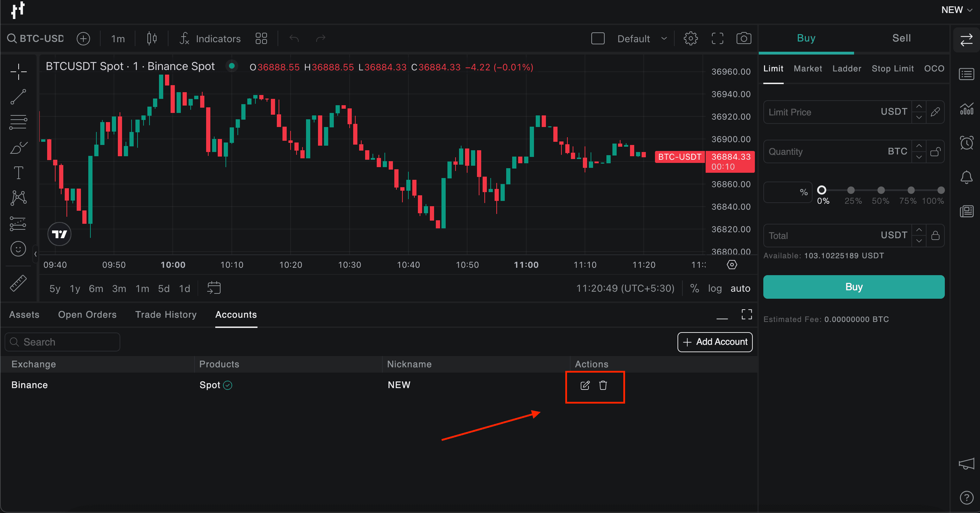The height and width of the screenshot is (513, 980).
Task: Open announcements megaphone icon
Action: 966,463
